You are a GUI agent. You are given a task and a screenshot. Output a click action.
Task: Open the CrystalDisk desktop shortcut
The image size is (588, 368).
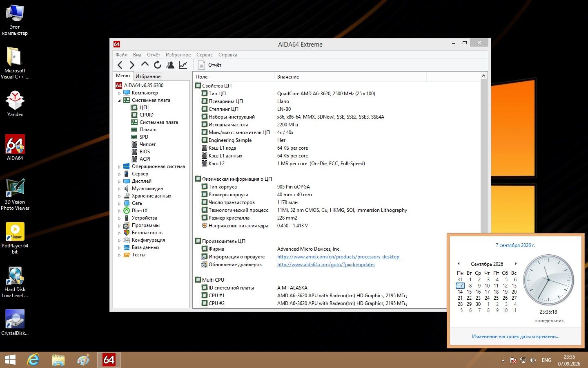click(15, 322)
